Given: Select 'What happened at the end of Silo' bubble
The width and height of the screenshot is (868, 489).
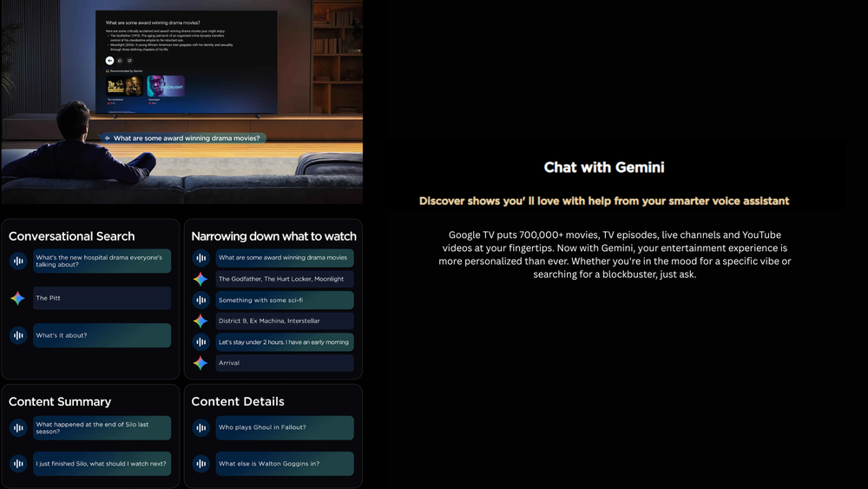Looking at the screenshot, I should 102,427.
